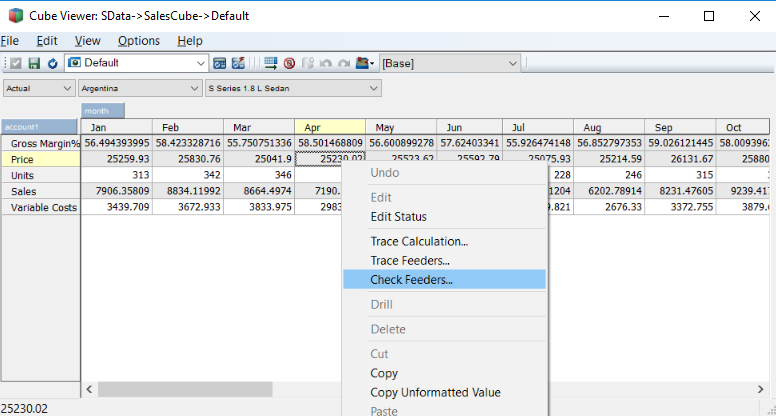Open the Argentina region dropdown
This screenshot has width=776, height=416.
point(194,89)
